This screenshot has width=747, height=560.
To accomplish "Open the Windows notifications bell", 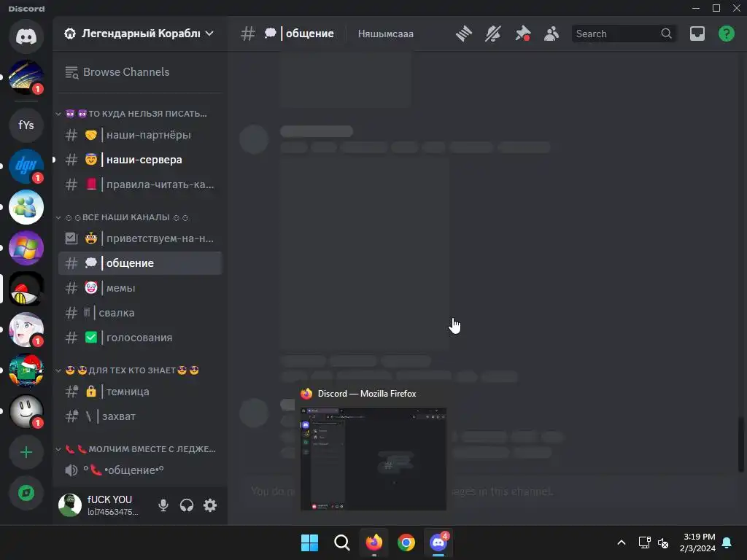I will coord(727,542).
